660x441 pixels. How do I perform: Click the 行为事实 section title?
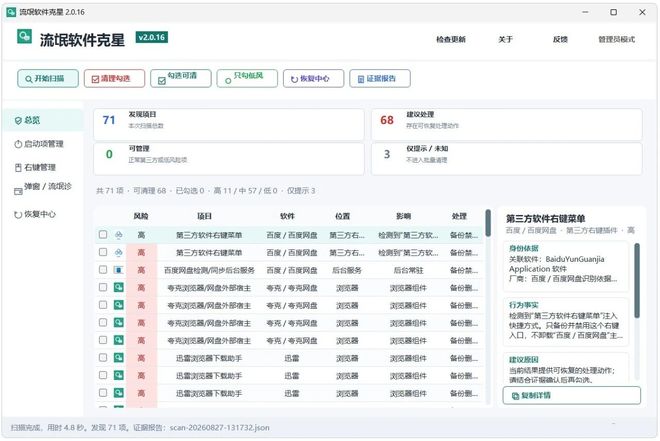(524, 305)
